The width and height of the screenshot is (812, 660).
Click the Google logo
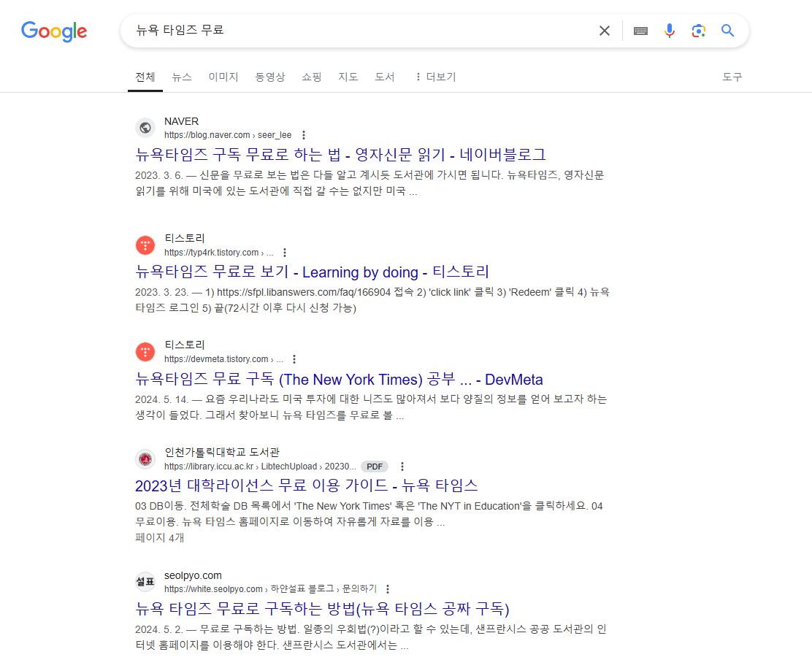point(54,31)
